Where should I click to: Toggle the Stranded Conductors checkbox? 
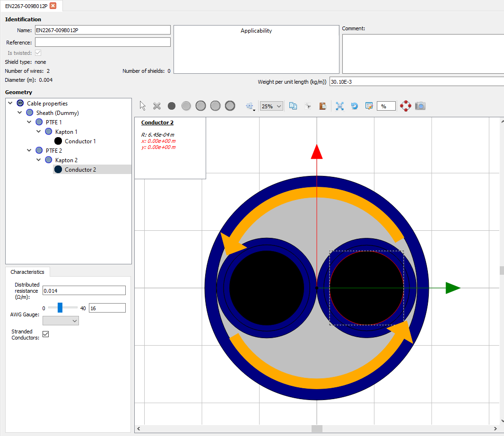pyautogui.click(x=46, y=334)
